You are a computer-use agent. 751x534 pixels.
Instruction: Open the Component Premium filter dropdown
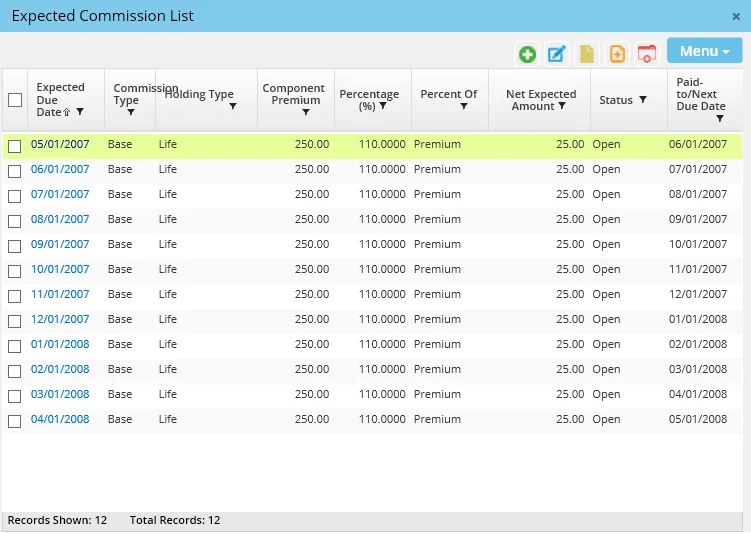[x=306, y=112]
